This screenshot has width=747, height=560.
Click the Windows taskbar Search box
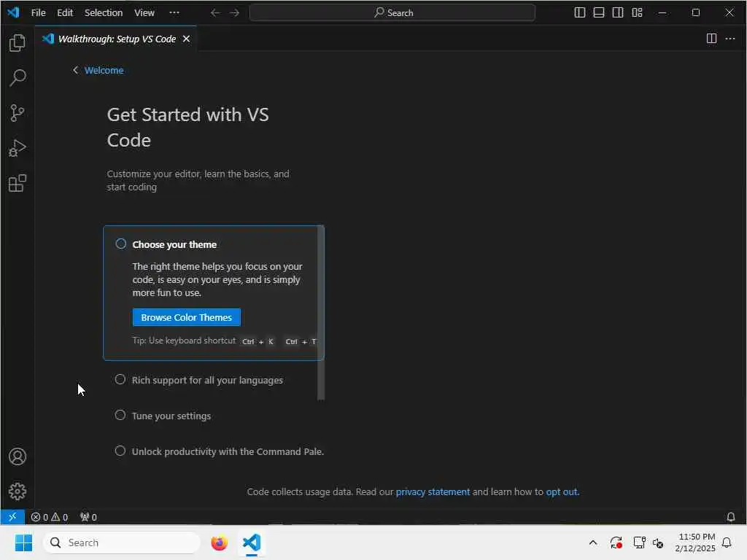(122, 542)
